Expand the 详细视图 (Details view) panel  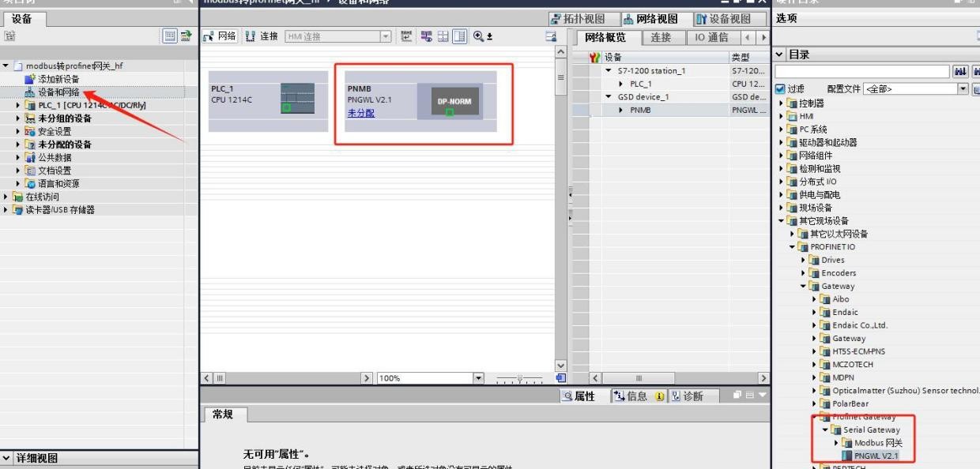click(x=7, y=459)
